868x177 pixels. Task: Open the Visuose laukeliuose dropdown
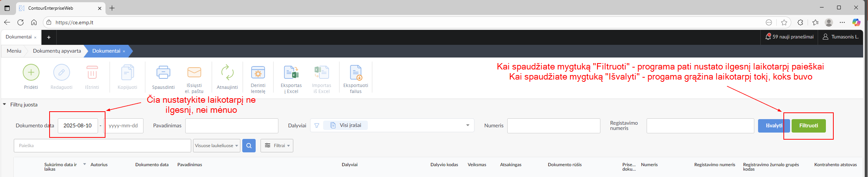pyautogui.click(x=216, y=146)
